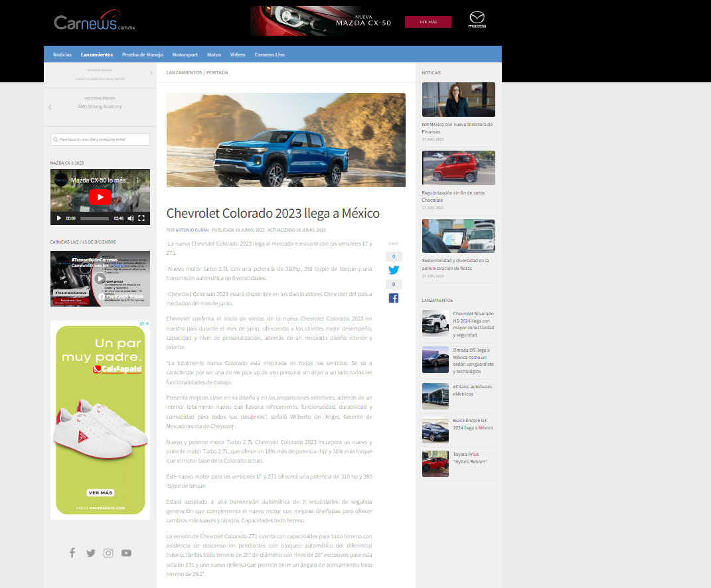Click the NOTICIAS sidebar heading
The width and height of the screenshot is (711, 588).
pos(431,72)
